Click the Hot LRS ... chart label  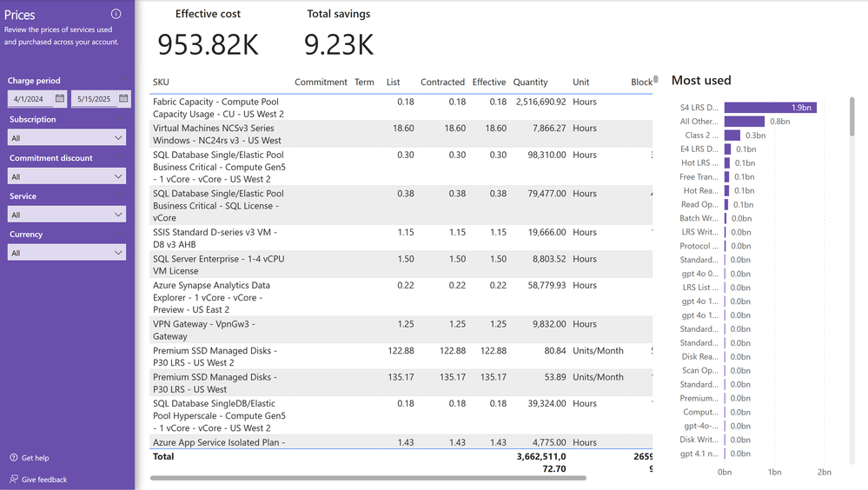699,162
